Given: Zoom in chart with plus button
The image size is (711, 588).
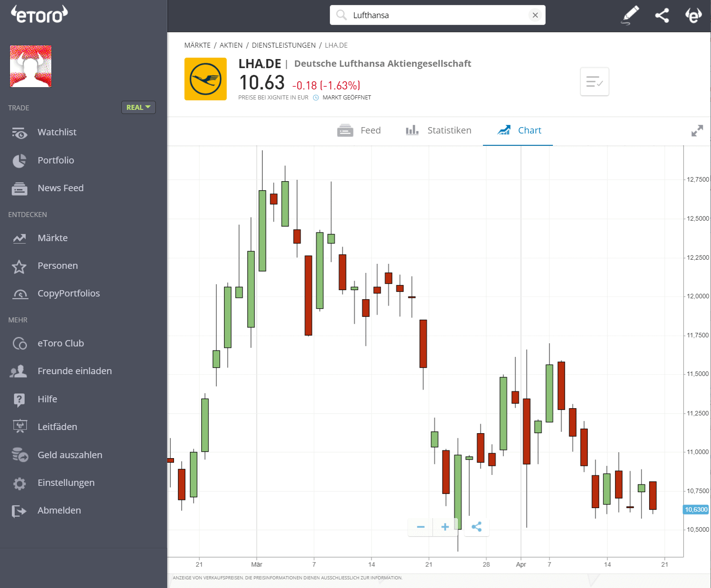Looking at the screenshot, I should pos(445,527).
